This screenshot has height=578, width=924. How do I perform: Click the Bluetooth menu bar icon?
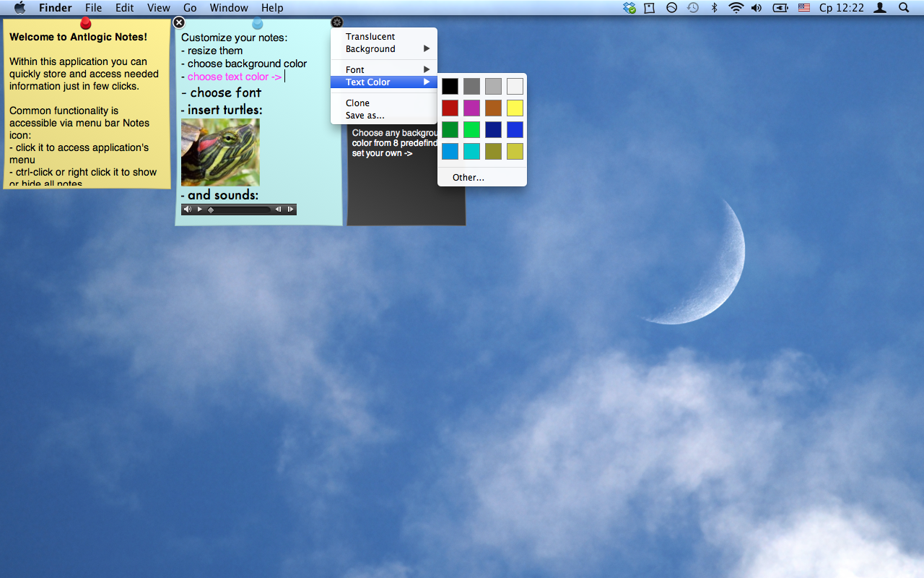click(x=715, y=8)
